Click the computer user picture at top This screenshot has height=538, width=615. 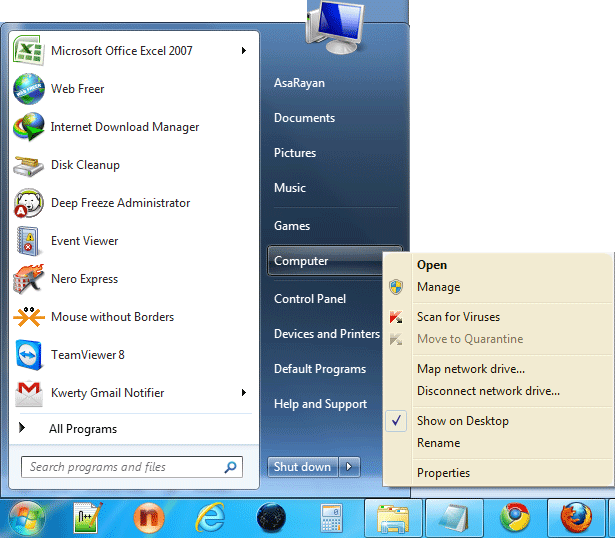(x=336, y=27)
